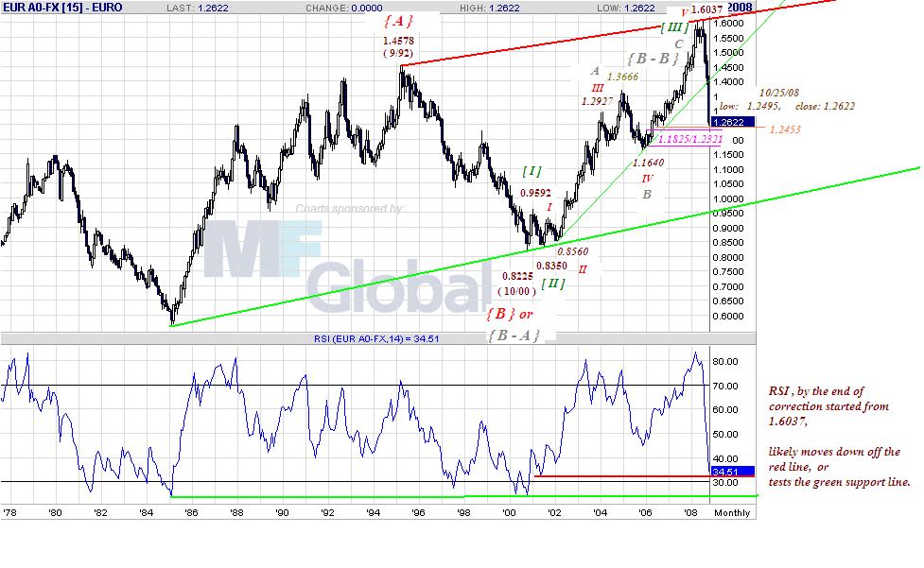Click the magenta 1.1825/1.2321 range label
This screenshot has width=924, height=568.
pos(690,140)
